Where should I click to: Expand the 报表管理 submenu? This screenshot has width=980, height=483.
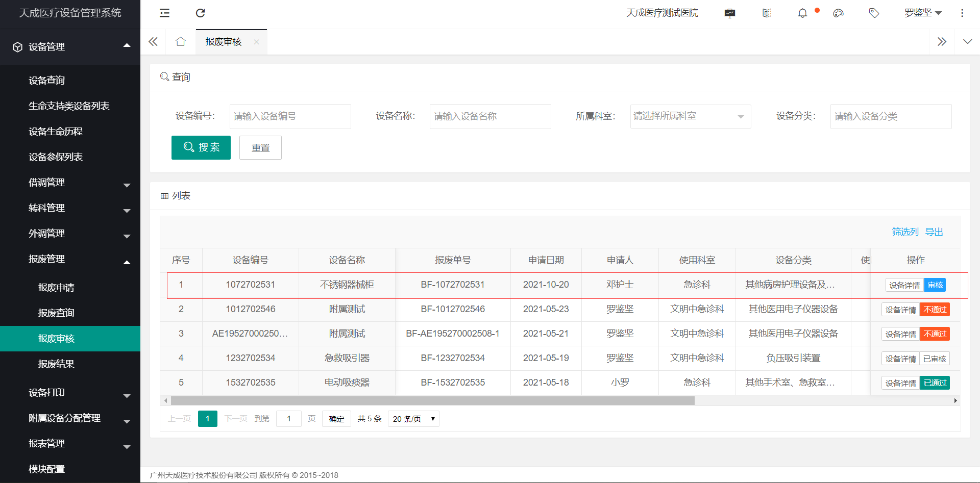127,446
